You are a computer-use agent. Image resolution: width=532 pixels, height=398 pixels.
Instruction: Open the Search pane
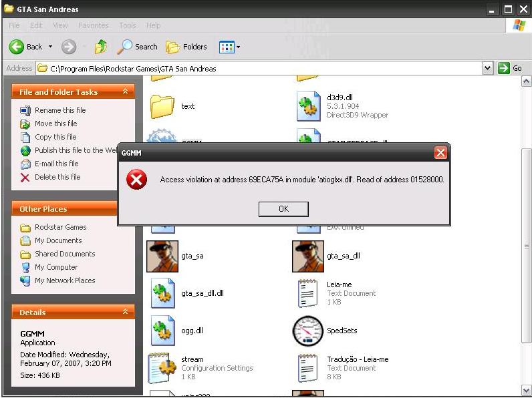(138, 47)
